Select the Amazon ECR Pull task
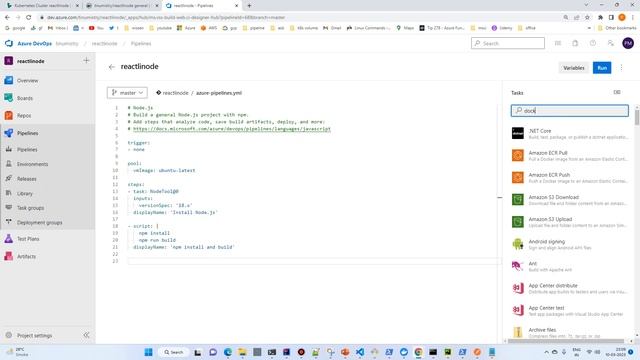The height and width of the screenshot is (360, 640). pyautogui.click(x=570, y=156)
